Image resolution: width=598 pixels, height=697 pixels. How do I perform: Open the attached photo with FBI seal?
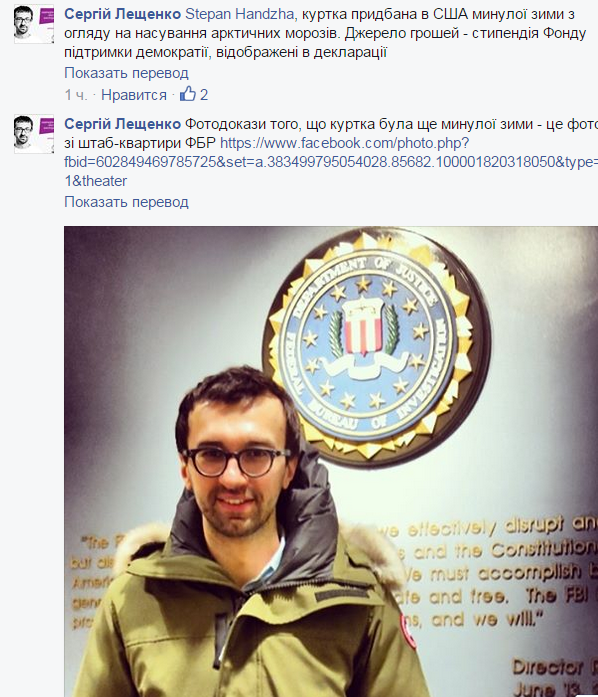click(x=331, y=461)
